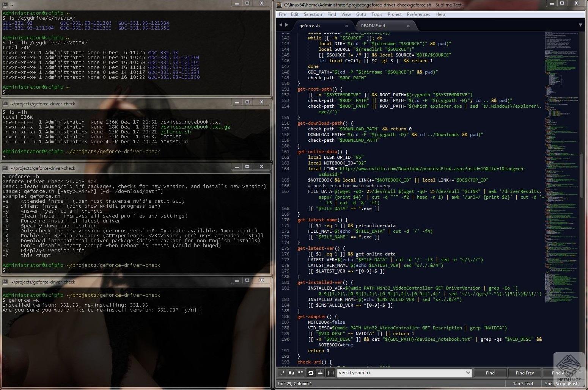Toggle regular expression search in find bar
Image resolution: width=588 pixels, height=390 pixels.
coord(282,373)
